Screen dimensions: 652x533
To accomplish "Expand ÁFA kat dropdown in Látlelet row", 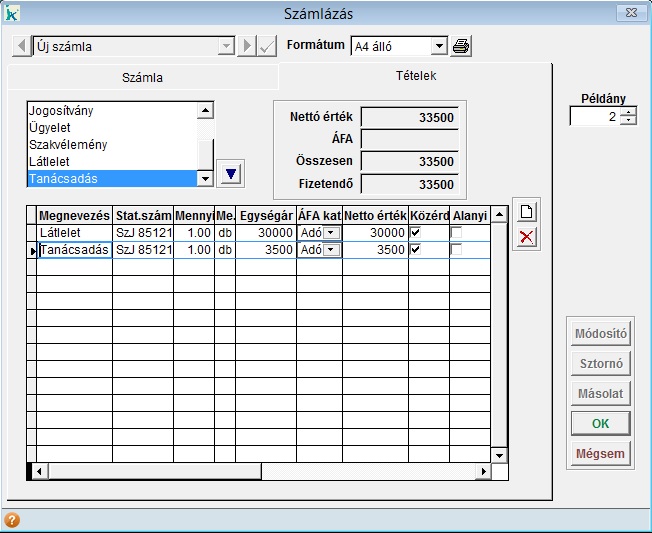I will click(x=331, y=232).
